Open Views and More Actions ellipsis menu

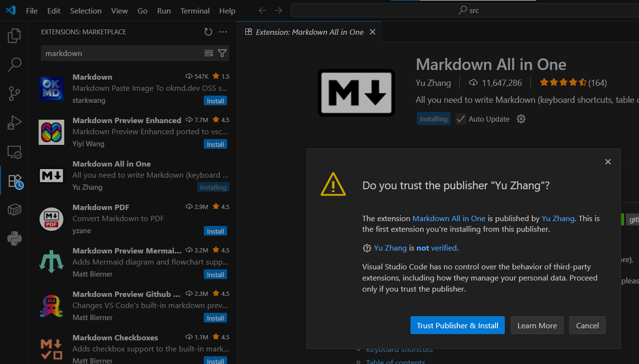[x=223, y=32]
